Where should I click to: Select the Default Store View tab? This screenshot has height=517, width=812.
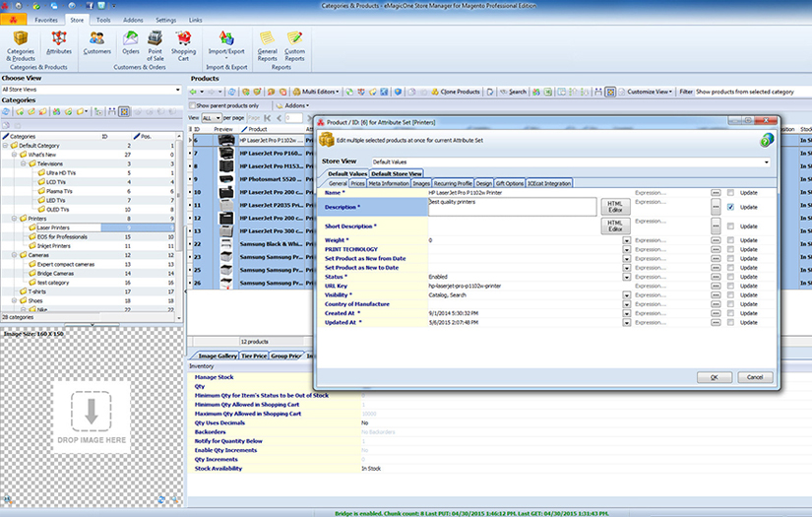click(x=397, y=173)
